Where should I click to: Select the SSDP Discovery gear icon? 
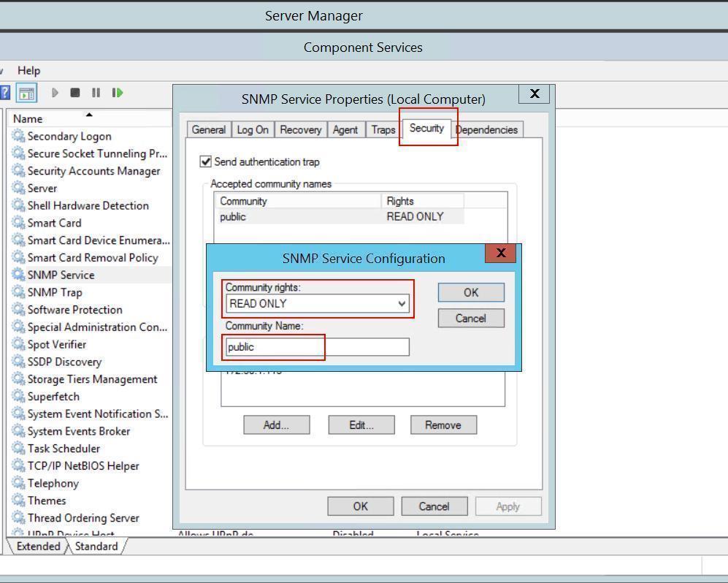click(18, 362)
